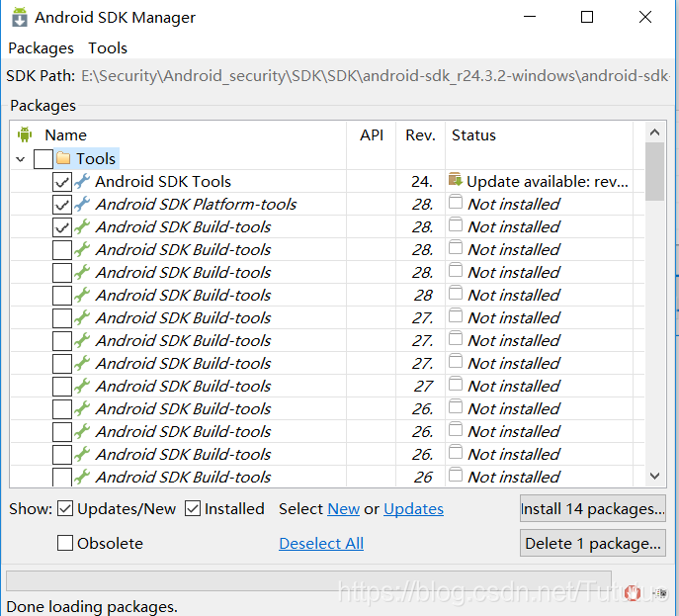Click the Delete 1 package button

click(592, 543)
